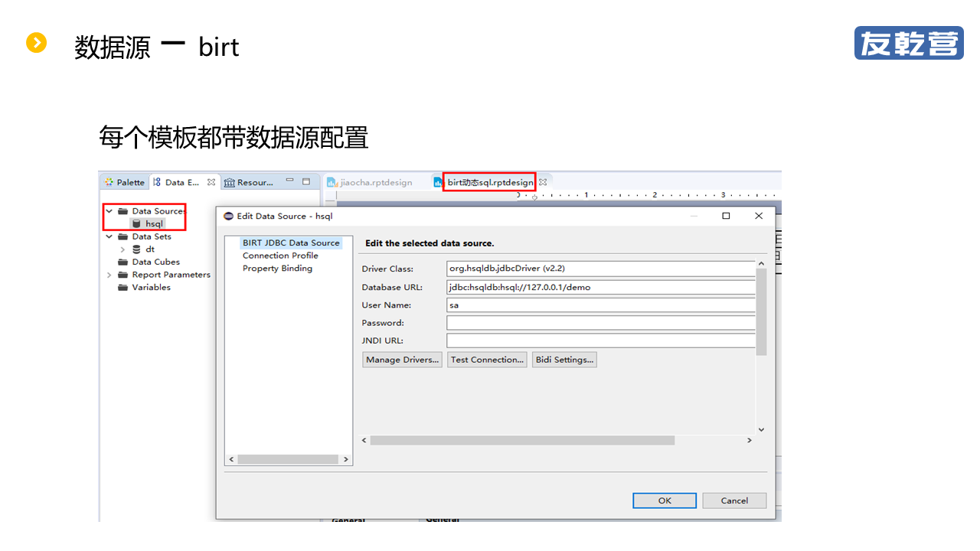
Task: Close the Data Explorer tab with X icon
Action: coord(211,182)
